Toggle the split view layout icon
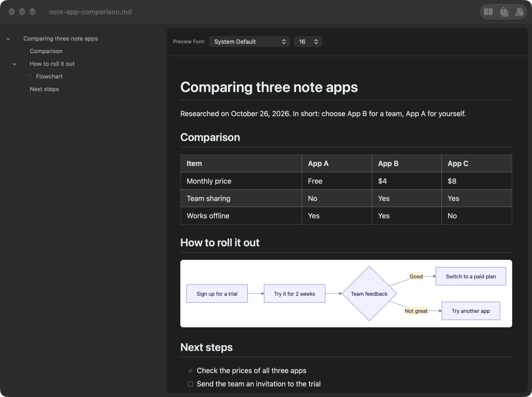This screenshot has height=397, width=532. [488, 12]
